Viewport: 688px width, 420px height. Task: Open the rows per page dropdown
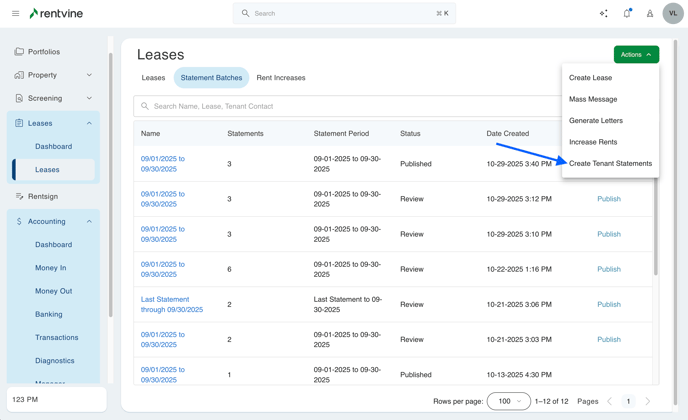tap(508, 401)
